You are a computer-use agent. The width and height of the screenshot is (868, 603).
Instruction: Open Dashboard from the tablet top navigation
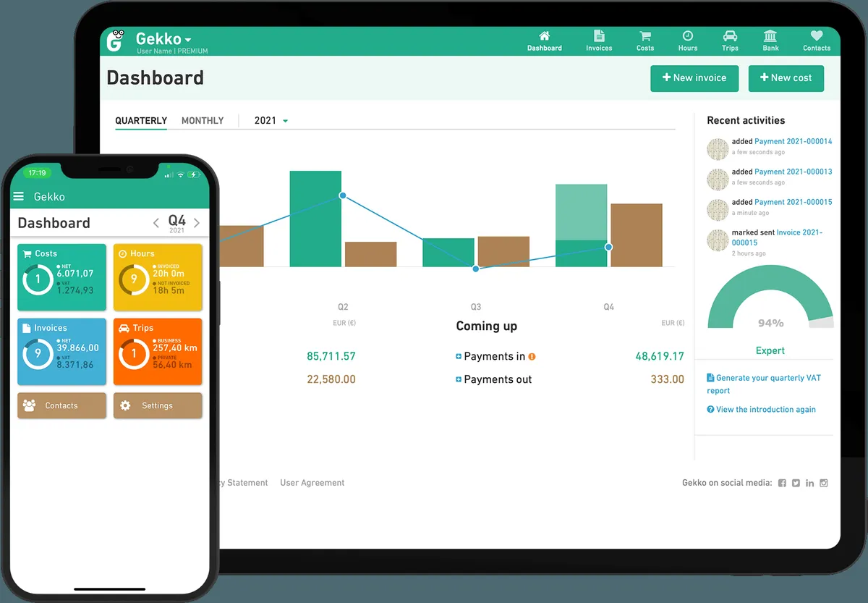point(544,41)
